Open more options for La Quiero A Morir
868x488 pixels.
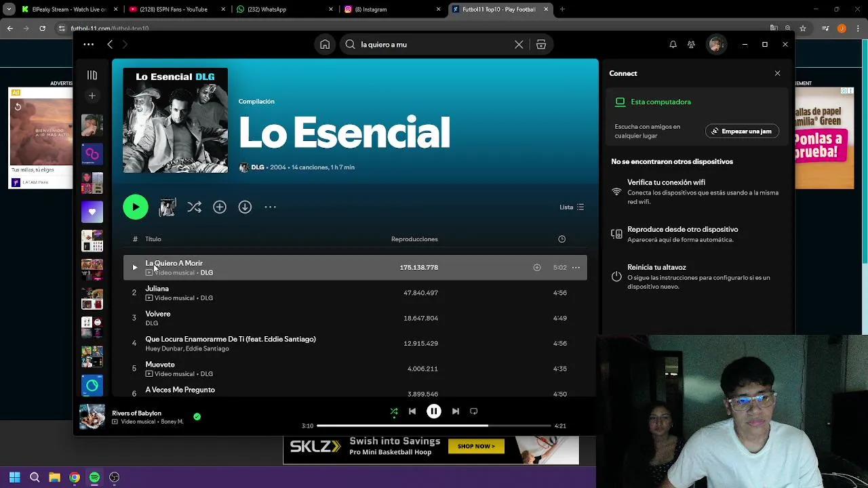point(576,268)
